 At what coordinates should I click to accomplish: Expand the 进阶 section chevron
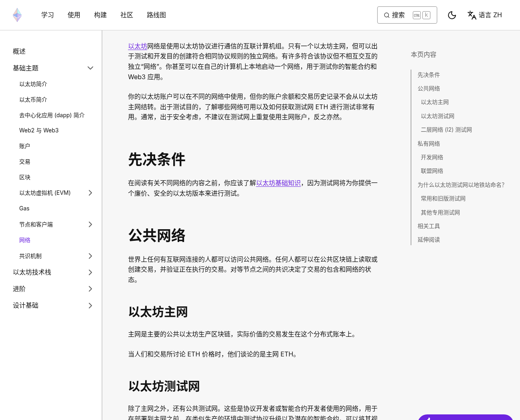pyautogui.click(x=90, y=289)
